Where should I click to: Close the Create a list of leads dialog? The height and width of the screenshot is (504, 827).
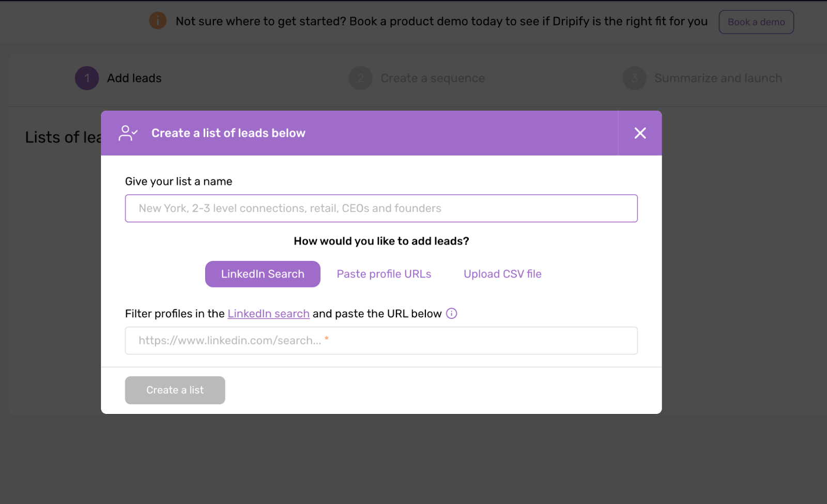pos(640,133)
